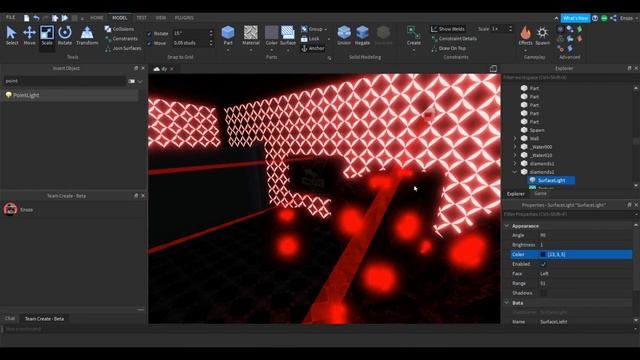Viewport: 640px width, 360px height.
Task: Click the Brightness property value
Action: coord(585,245)
